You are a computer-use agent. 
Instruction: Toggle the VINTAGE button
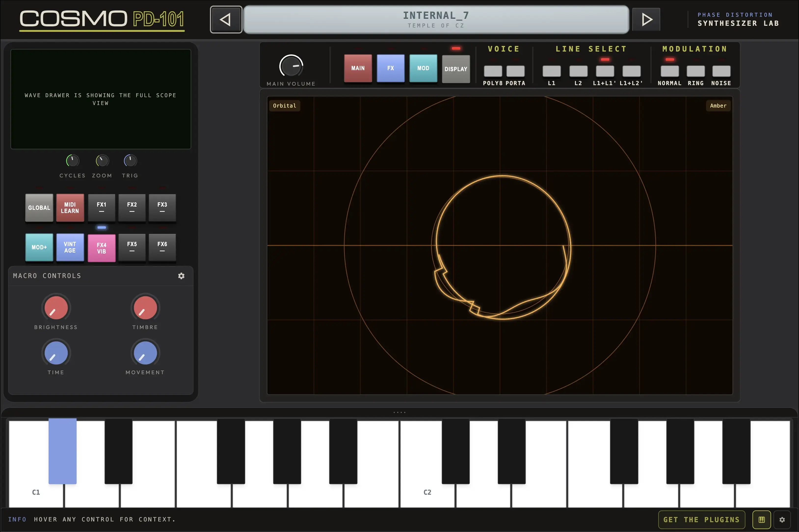(70, 247)
